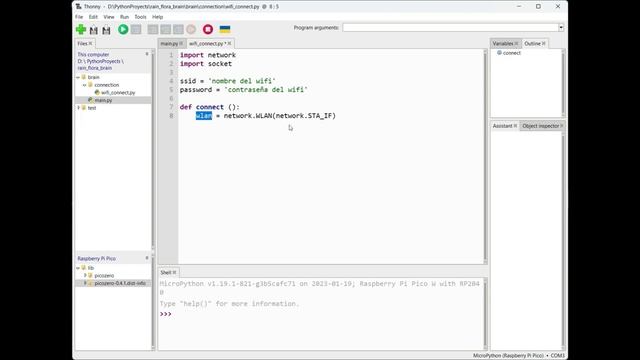
Task: Open the Tools menu
Action: 140,17
